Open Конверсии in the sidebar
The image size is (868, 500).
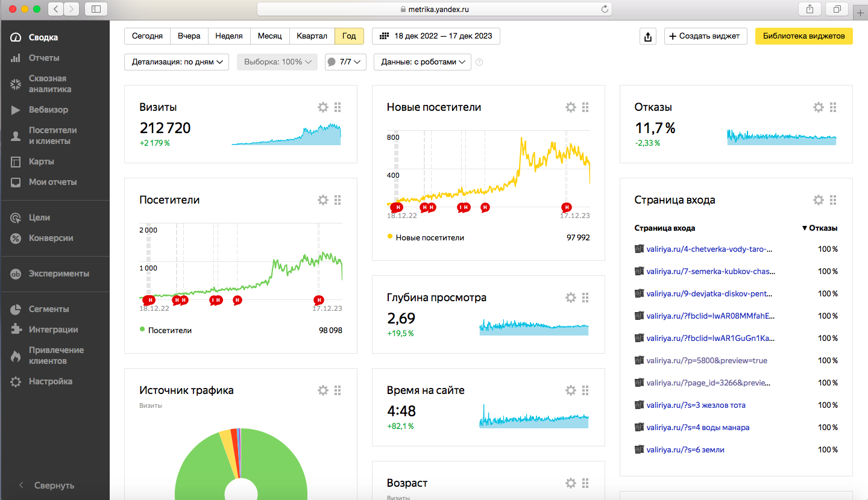[51, 238]
